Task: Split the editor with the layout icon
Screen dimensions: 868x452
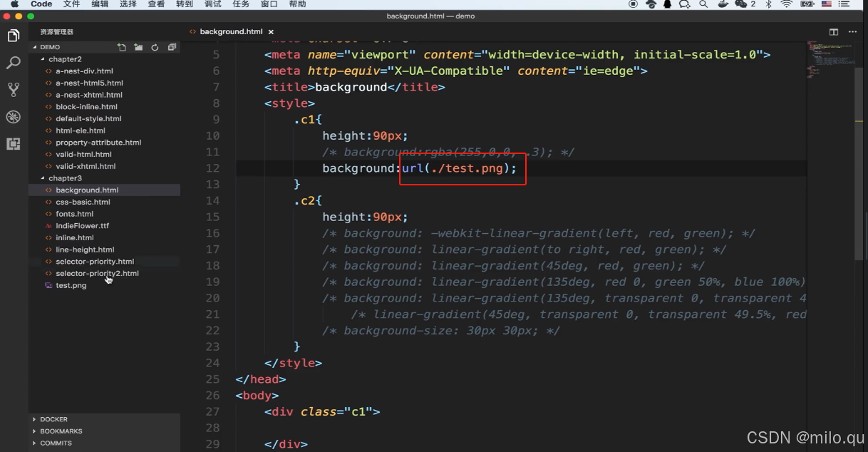Action: pyautogui.click(x=833, y=32)
